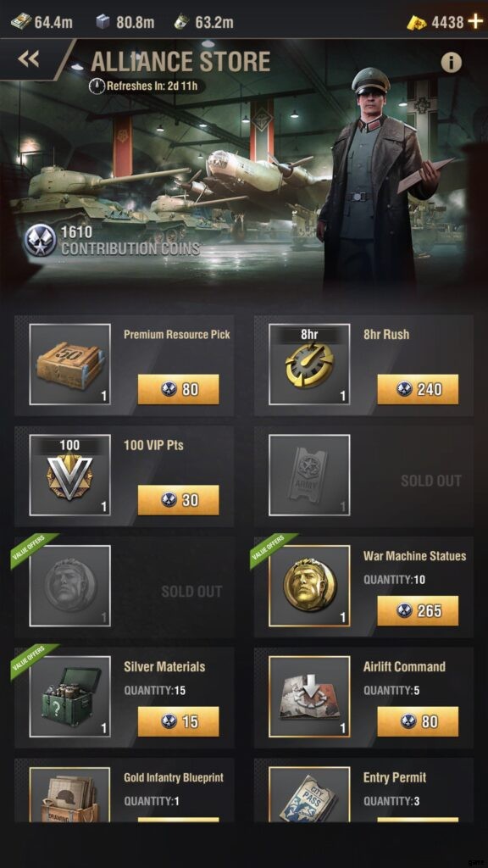
Task: Tap the cash resource counter 64.4m
Action: (x=42, y=21)
